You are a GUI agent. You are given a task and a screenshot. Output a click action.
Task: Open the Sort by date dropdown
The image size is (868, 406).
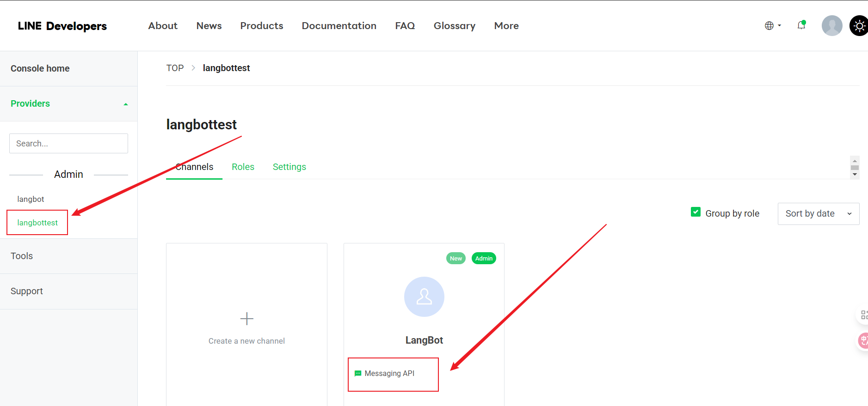818,213
